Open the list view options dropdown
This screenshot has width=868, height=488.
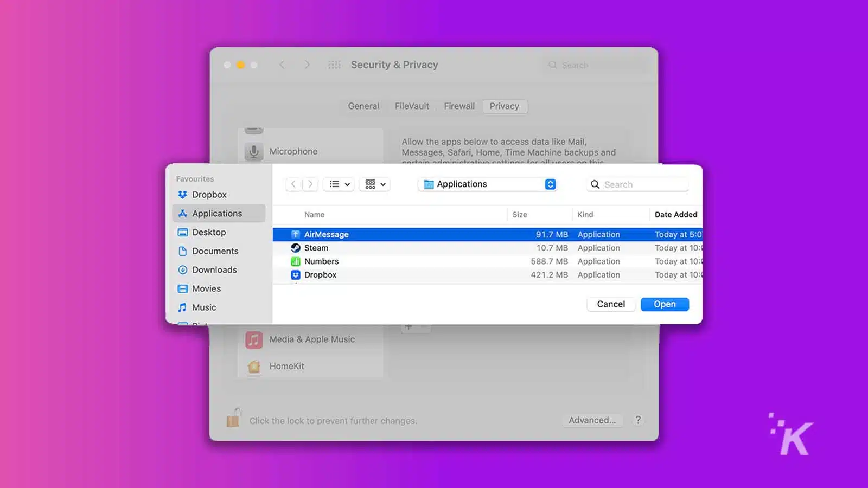(x=339, y=184)
